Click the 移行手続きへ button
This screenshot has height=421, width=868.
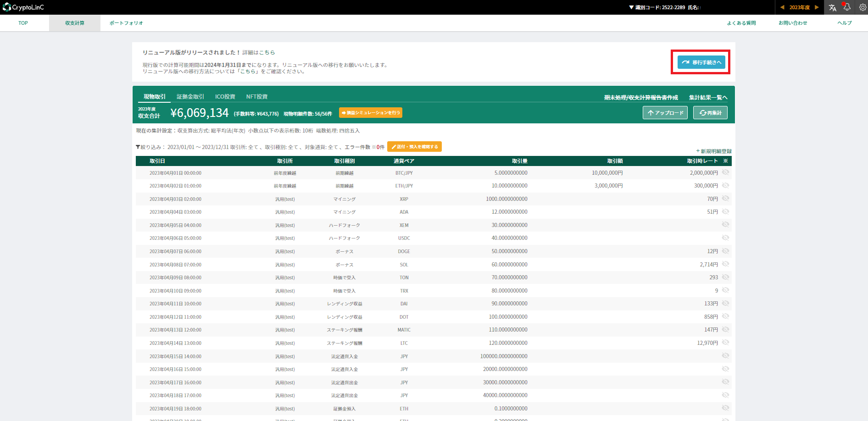(x=701, y=62)
